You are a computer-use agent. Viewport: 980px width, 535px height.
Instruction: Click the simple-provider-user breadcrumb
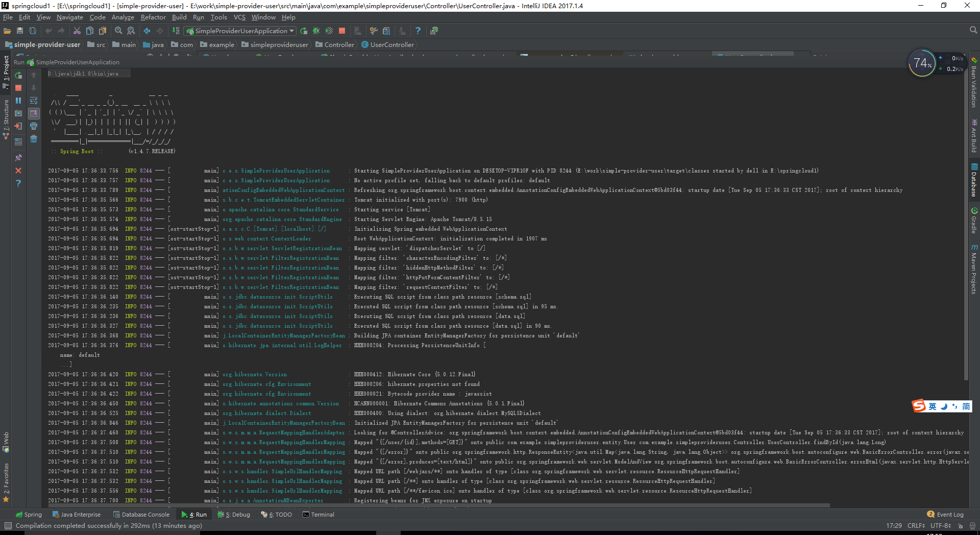point(43,45)
